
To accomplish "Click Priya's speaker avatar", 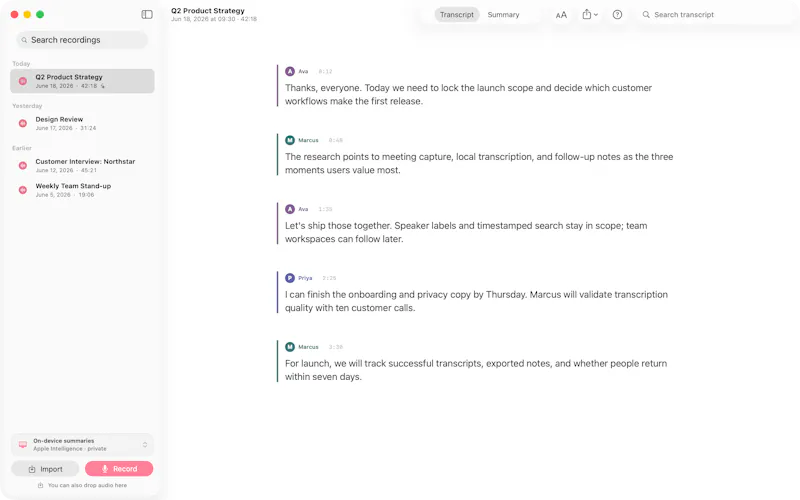I will (290, 278).
